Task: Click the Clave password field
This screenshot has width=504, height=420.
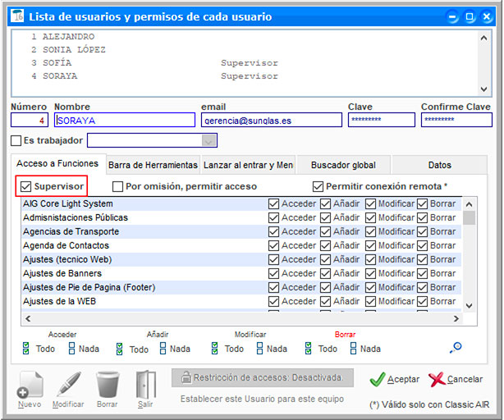Action: 382,120
